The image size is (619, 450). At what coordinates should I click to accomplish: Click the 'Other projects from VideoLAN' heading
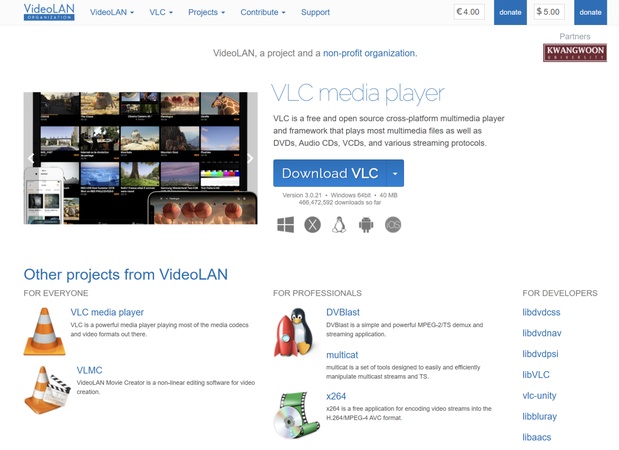(126, 274)
